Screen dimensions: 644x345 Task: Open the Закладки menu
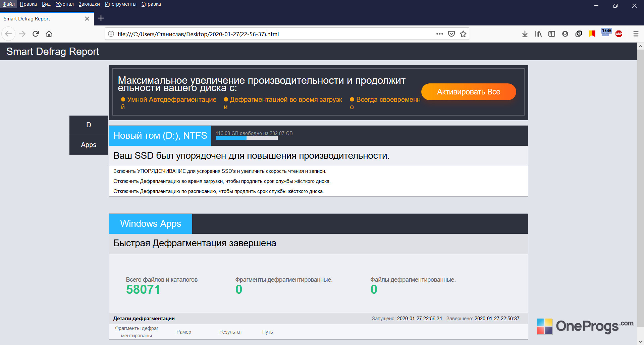click(x=89, y=4)
